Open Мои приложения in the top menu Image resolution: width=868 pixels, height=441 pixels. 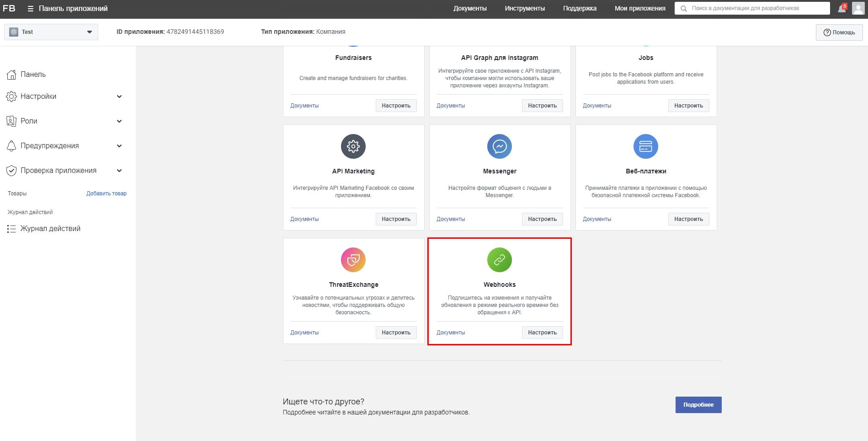pos(640,8)
